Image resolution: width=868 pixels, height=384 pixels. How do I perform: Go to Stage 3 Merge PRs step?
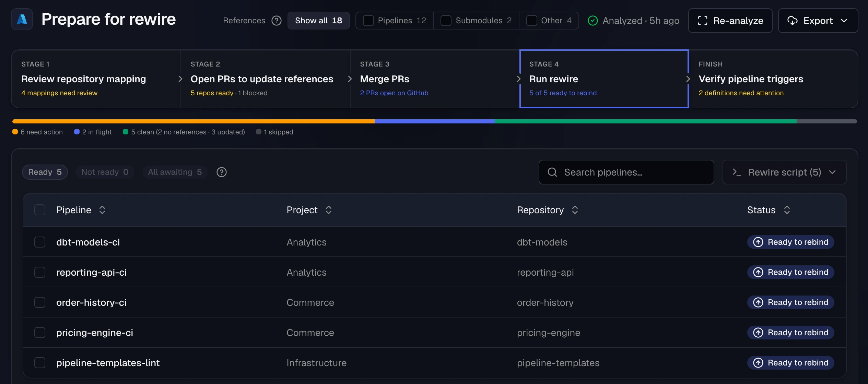[x=435, y=79]
